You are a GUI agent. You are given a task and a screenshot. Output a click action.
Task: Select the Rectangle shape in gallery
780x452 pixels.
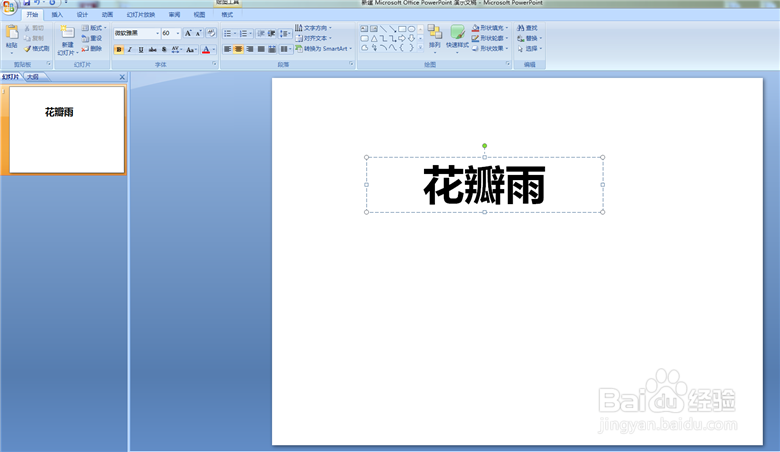(402, 29)
